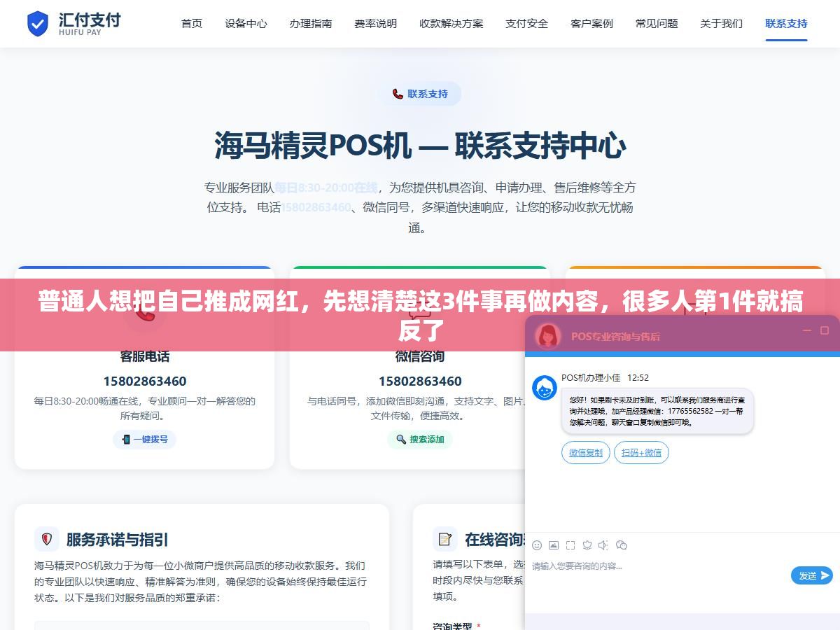Select the active 联系支持 nav tab

[786, 23]
